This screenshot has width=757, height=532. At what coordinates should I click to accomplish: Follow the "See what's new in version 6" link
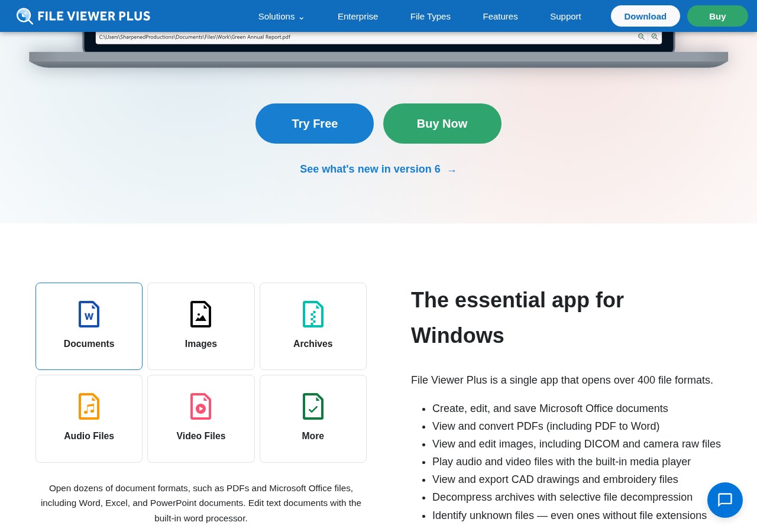(378, 170)
